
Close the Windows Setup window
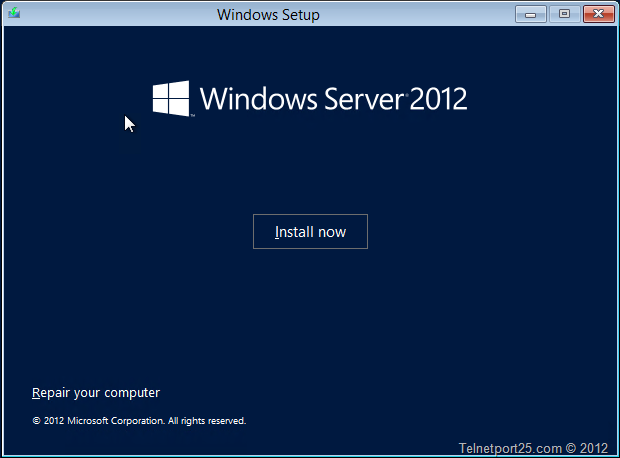(599, 14)
